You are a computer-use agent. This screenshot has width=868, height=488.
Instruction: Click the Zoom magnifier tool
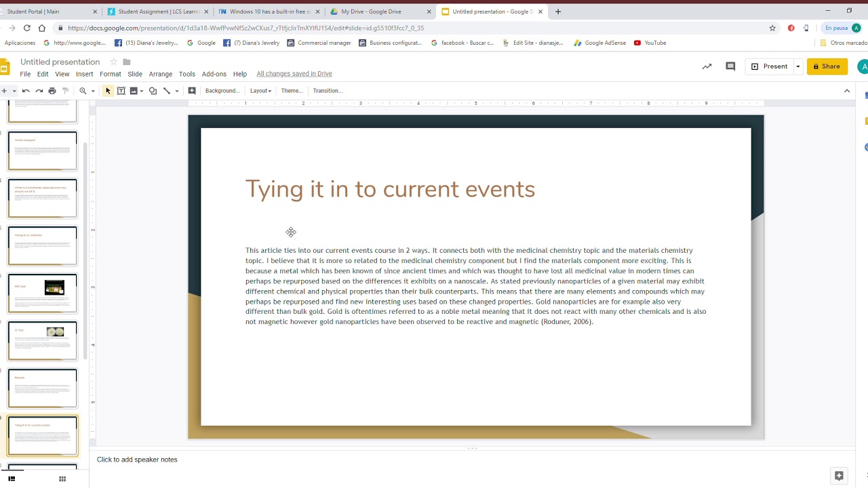(x=83, y=91)
